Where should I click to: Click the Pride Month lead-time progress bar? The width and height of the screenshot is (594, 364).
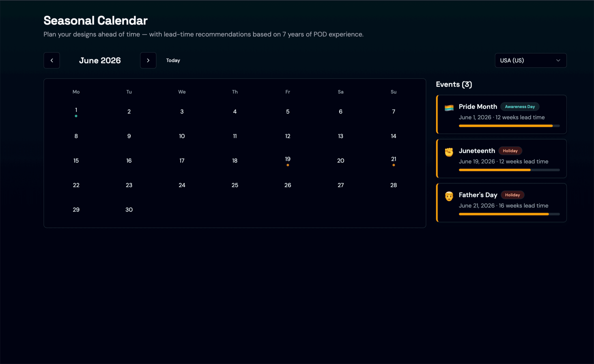click(x=509, y=126)
